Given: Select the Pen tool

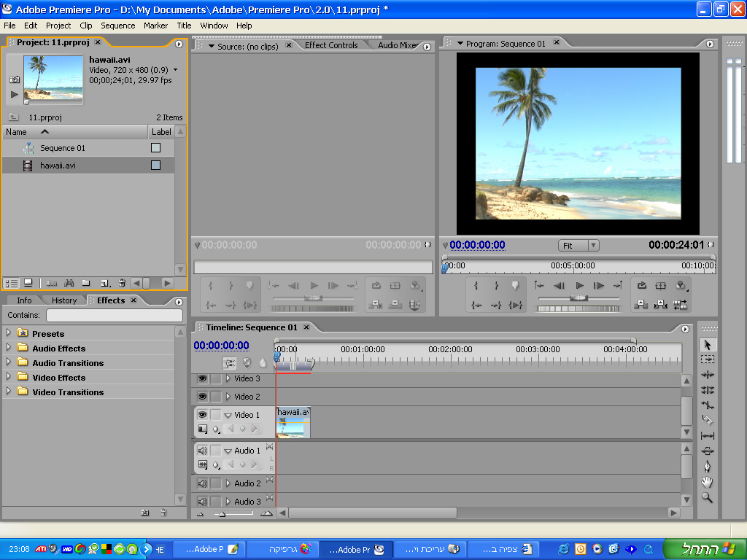Looking at the screenshot, I should (707, 467).
